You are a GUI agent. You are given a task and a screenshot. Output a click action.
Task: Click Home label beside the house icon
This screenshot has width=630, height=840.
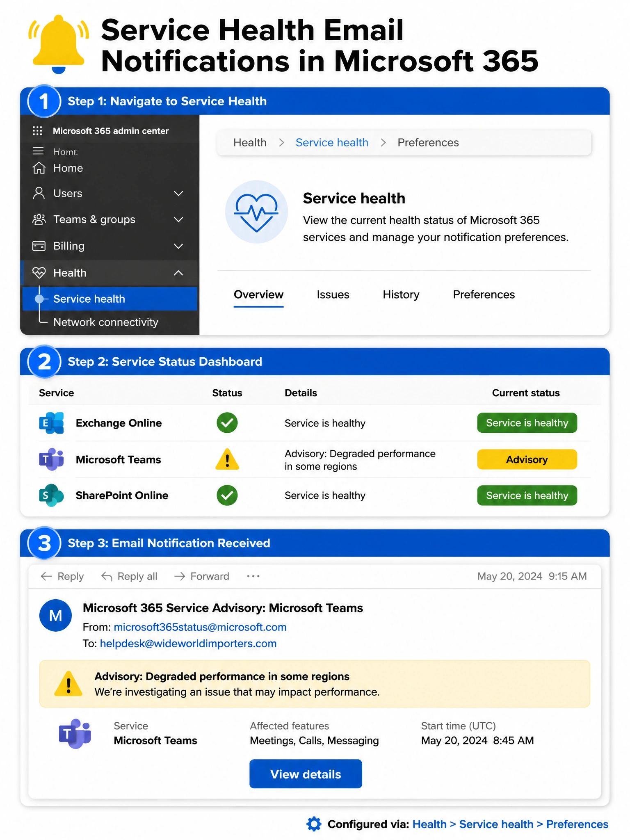tap(68, 168)
